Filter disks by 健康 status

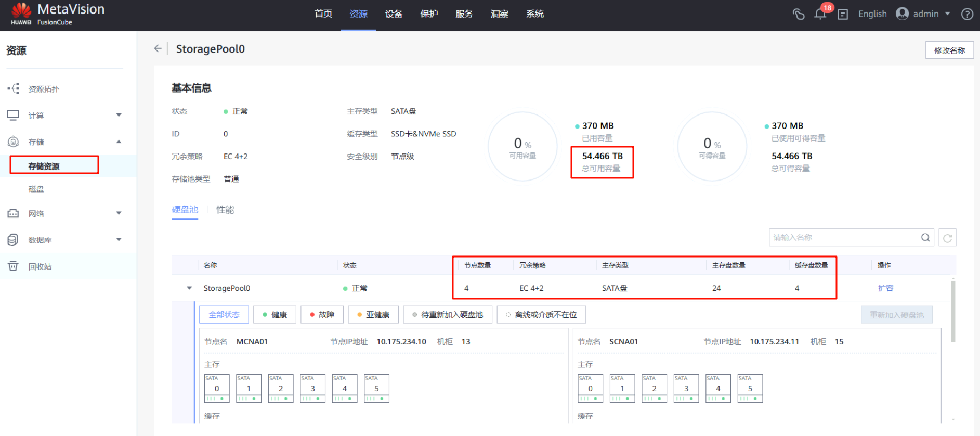click(x=275, y=315)
